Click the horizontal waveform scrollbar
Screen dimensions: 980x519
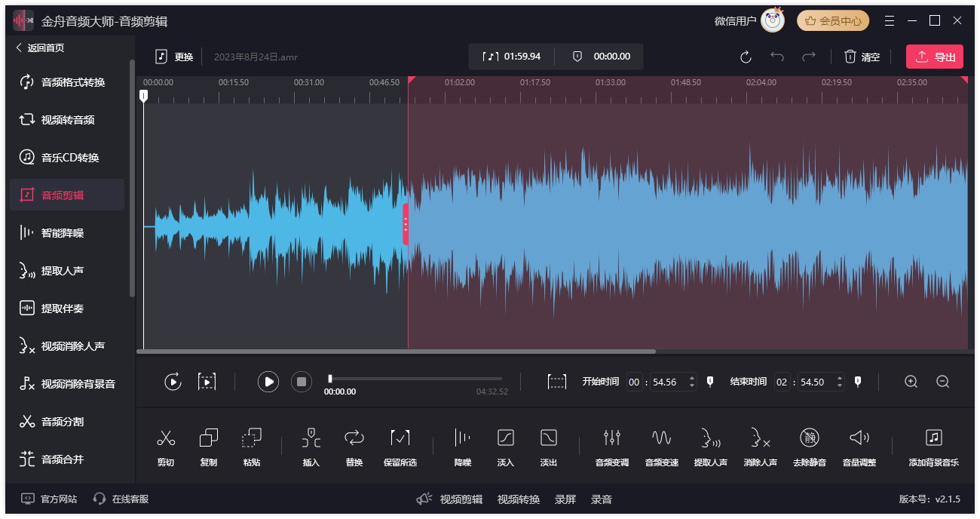pos(397,352)
